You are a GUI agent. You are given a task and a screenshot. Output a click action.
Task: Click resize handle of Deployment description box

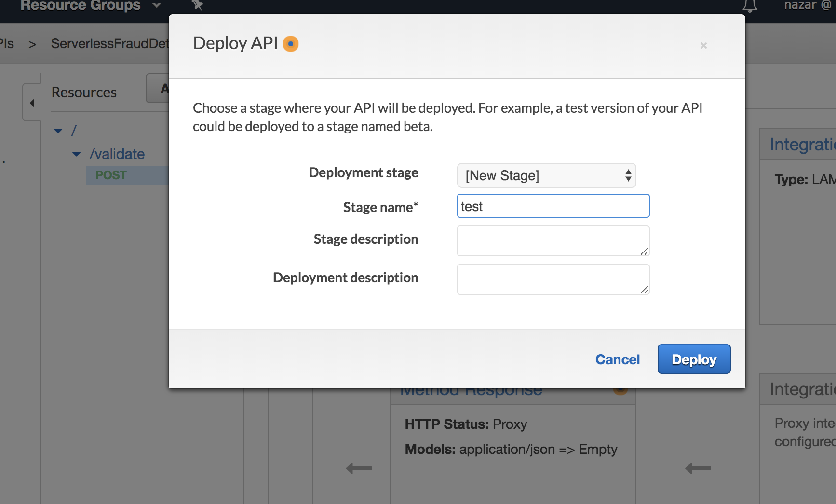point(644,290)
